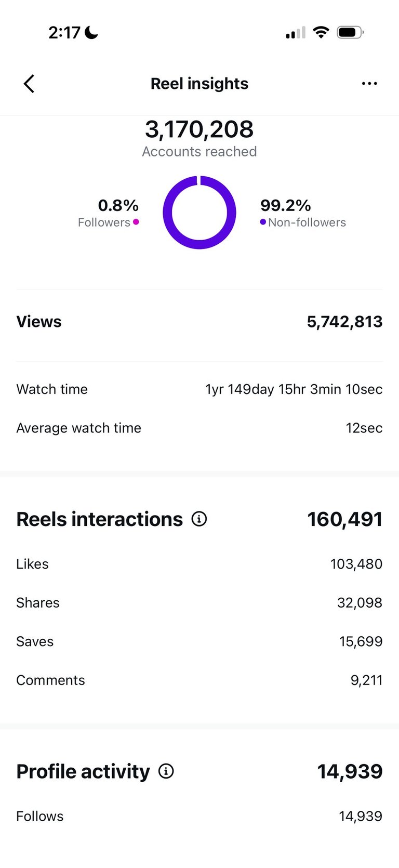Tap the cellular signal bars icon
Image resolution: width=399 pixels, height=868 pixels.
pos(295,33)
